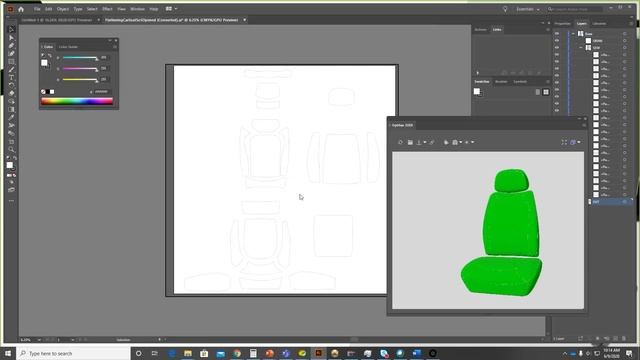The width and height of the screenshot is (640, 360).
Task: Open dropdown arrow beside blue cube icon
Action: tap(579, 142)
